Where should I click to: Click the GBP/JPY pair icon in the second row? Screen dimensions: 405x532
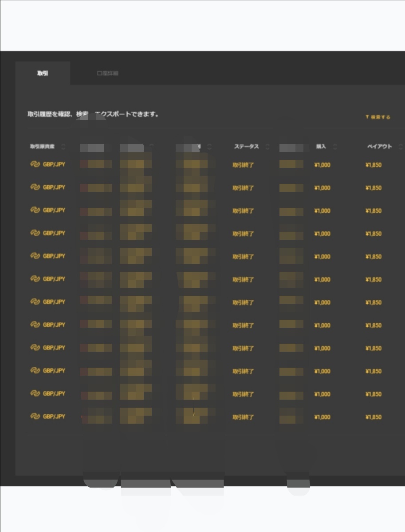point(35,187)
